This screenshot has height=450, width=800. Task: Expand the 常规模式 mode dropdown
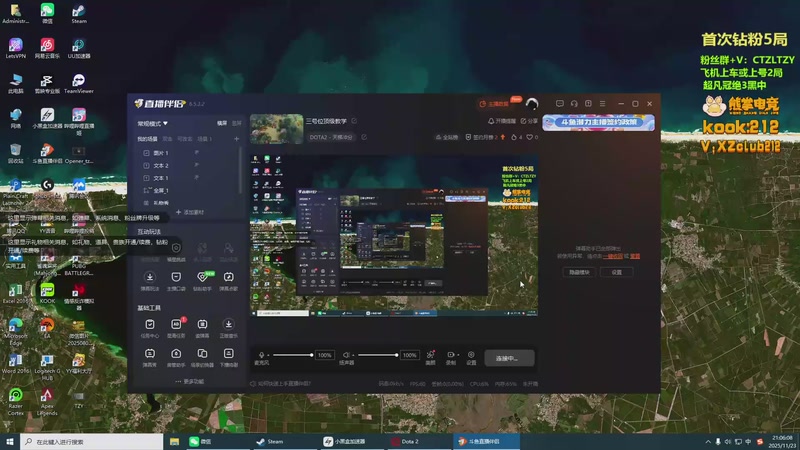pos(153,123)
